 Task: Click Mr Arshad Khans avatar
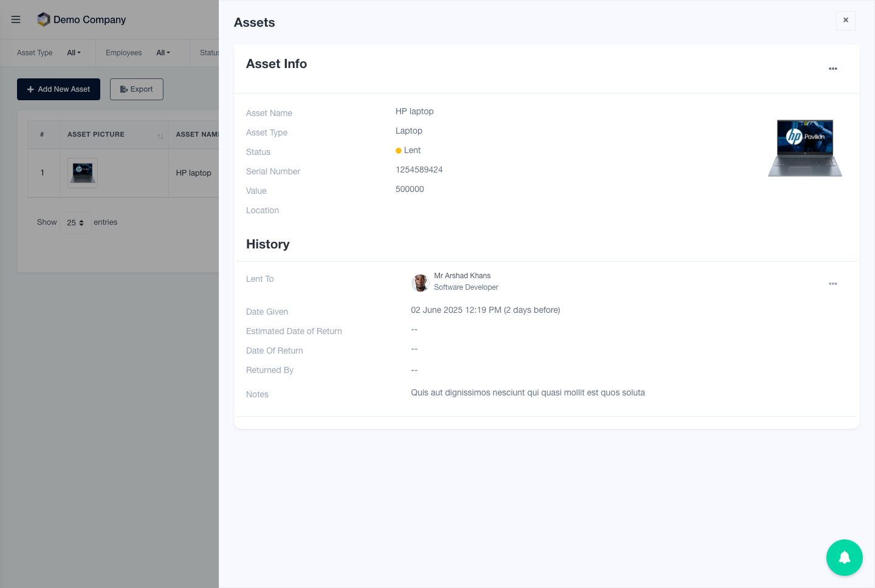[420, 282]
